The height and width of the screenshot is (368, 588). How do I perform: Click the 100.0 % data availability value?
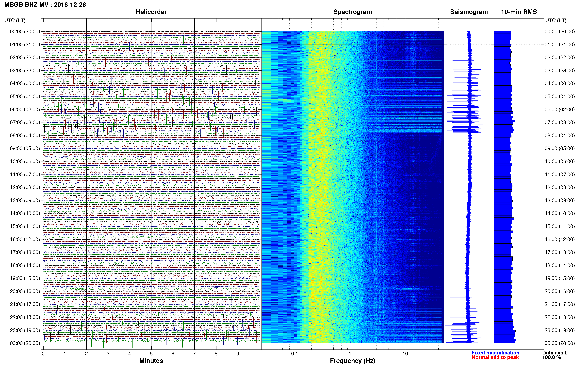pyautogui.click(x=551, y=357)
